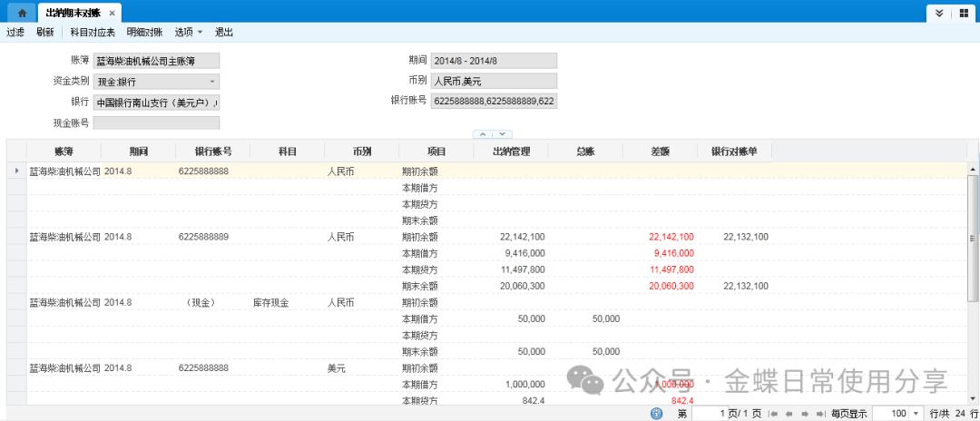Click the 现金账号 input field
The width and height of the screenshot is (980, 421).
156,122
